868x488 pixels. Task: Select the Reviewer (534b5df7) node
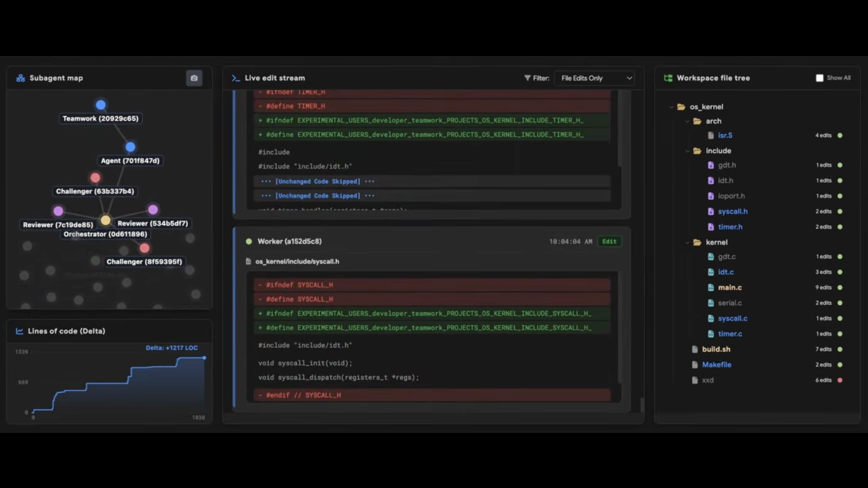point(153,210)
